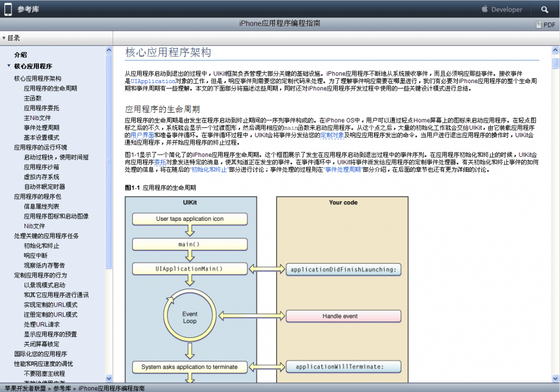Select 以景观模式启动 entry
560x392 pixels.
[x=44, y=285]
